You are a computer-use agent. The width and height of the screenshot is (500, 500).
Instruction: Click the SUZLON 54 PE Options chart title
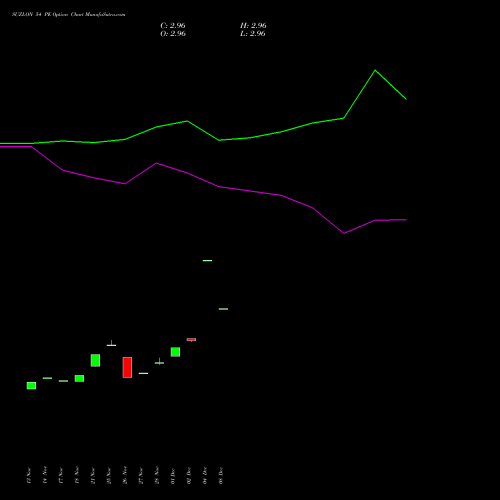click(x=69, y=14)
